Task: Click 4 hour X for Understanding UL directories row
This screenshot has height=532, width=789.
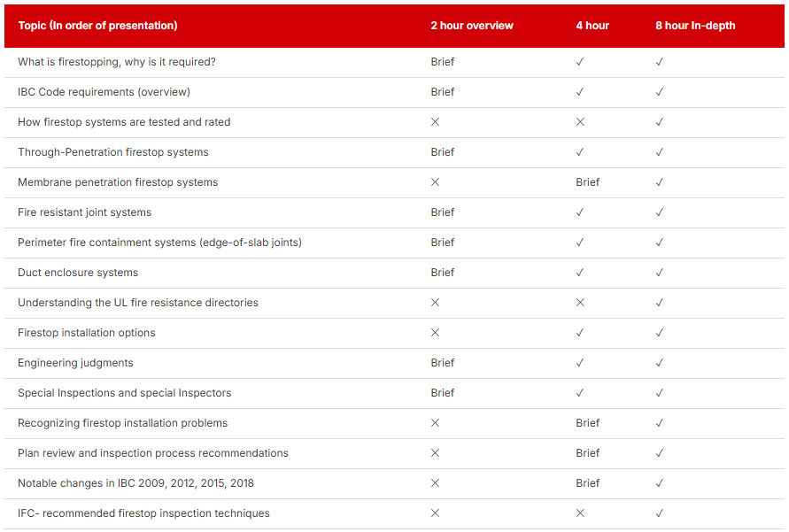Action: [580, 303]
